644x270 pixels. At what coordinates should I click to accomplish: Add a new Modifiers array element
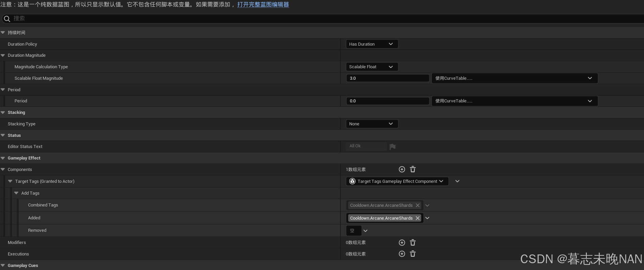click(x=402, y=243)
